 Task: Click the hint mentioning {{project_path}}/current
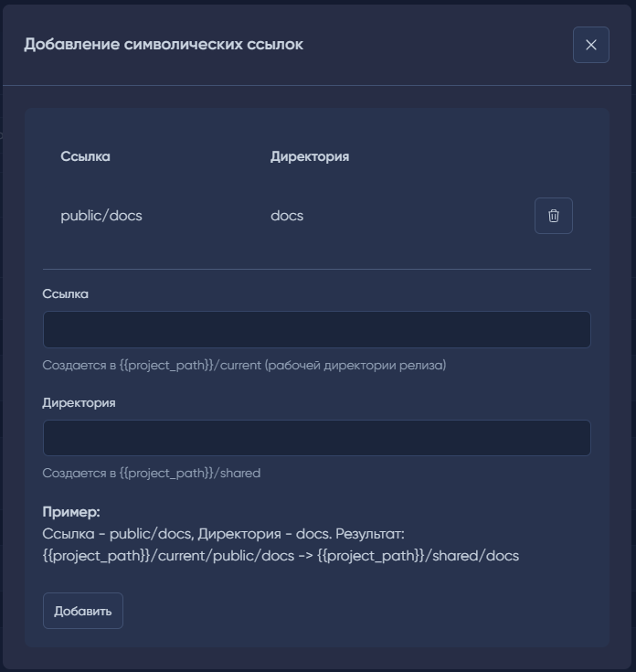[x=244, y=365]
